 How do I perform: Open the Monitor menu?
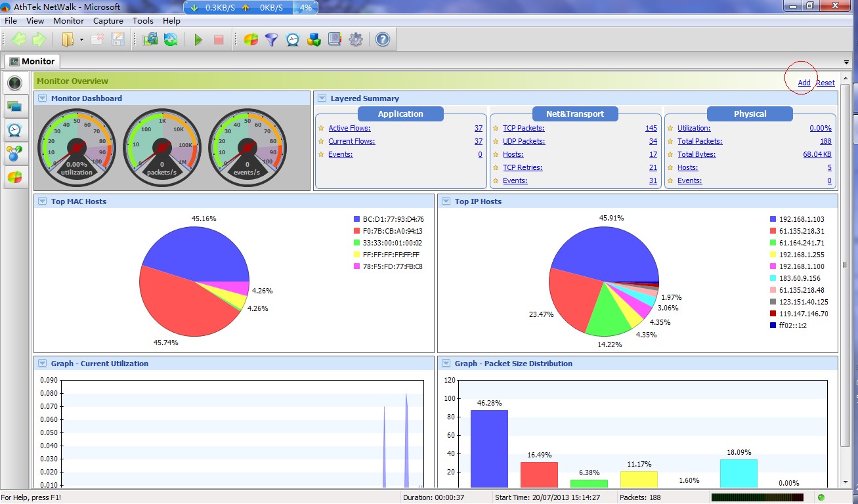pyautogui.click(x=68, y=20)
